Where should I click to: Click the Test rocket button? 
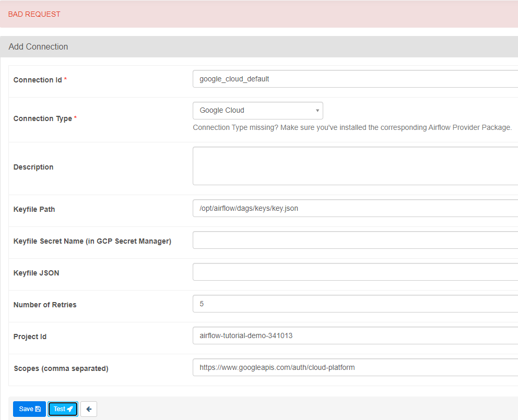point(63,409)
